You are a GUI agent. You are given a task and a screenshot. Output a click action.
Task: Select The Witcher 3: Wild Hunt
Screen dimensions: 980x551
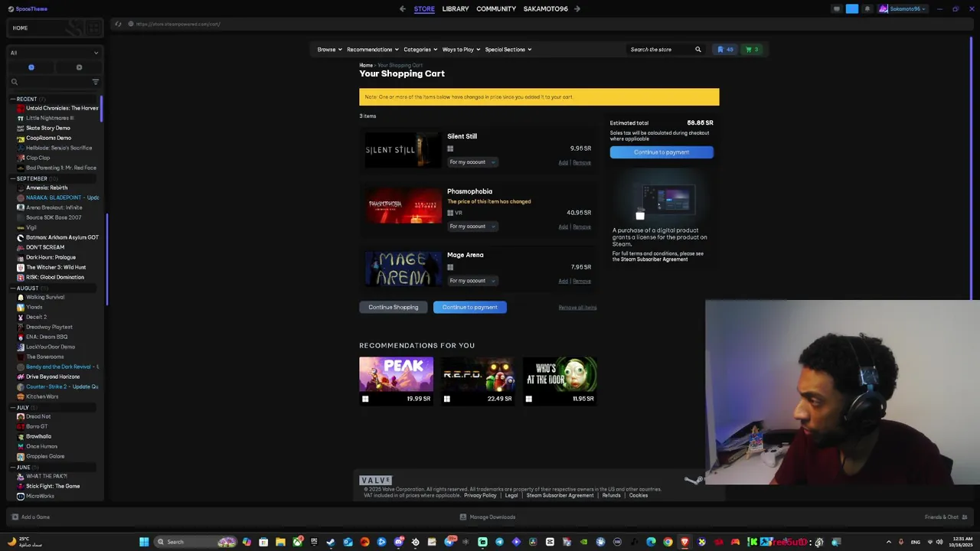[x=57, y=267]
